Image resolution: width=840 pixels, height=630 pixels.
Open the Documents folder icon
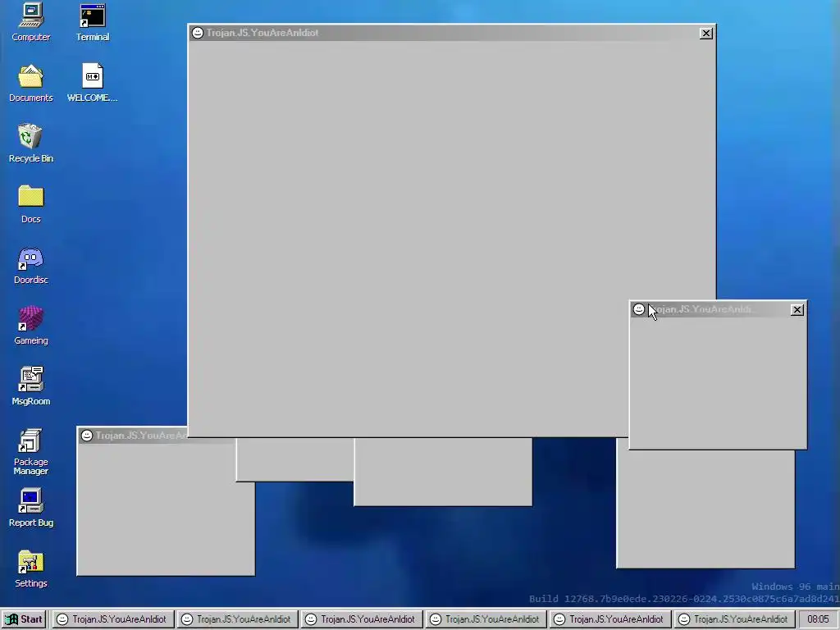(x=30, y=83)
